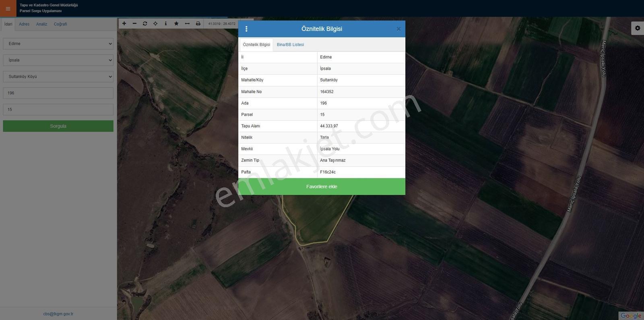Open the three-dot menu in Öznitelik dialog
This screenshot has height=320, width=644.
click(246, 29)
